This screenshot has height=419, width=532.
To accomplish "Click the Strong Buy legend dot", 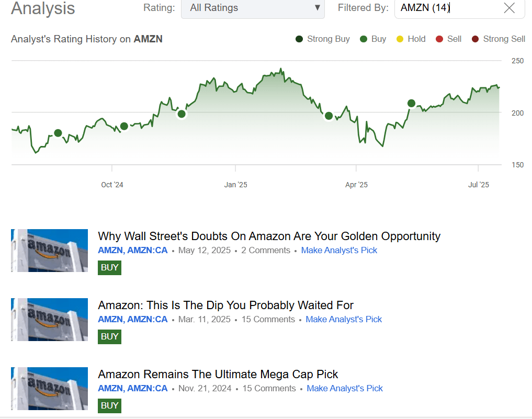I will point(299,39).
